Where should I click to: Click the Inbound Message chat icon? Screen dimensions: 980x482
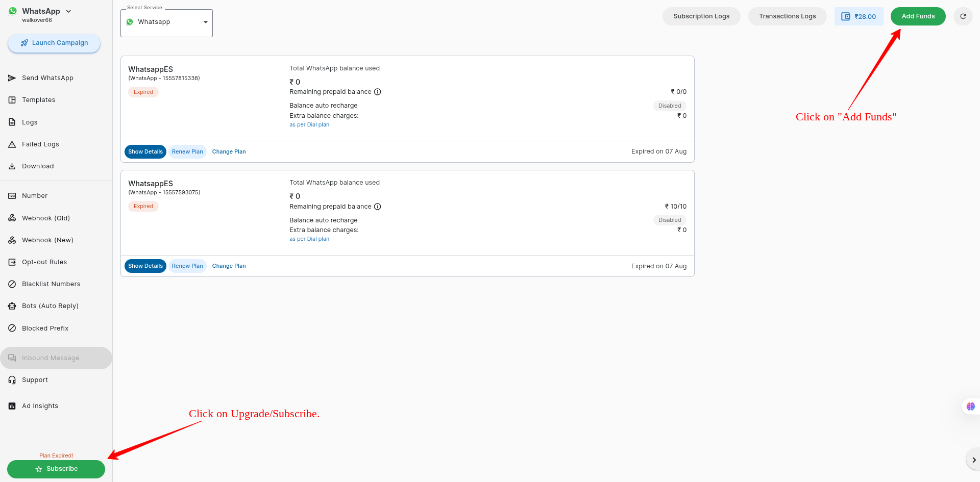point(12,358)
